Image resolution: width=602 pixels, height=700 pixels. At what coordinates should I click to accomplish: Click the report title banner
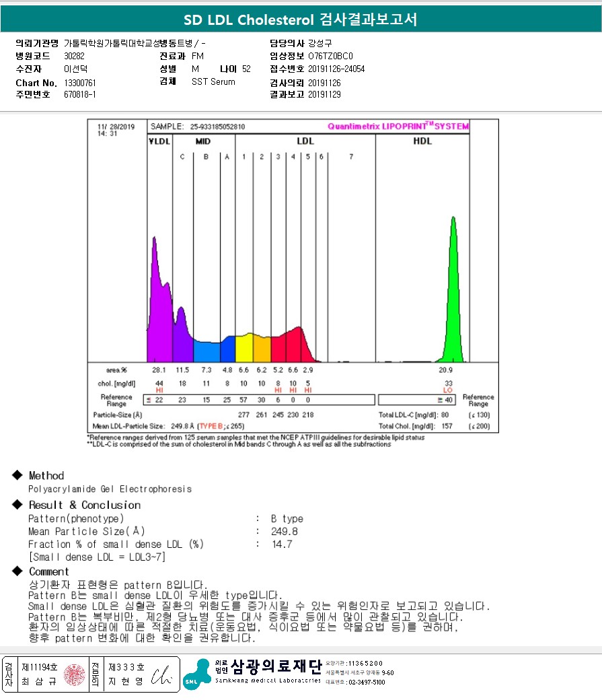click(301, 20)
